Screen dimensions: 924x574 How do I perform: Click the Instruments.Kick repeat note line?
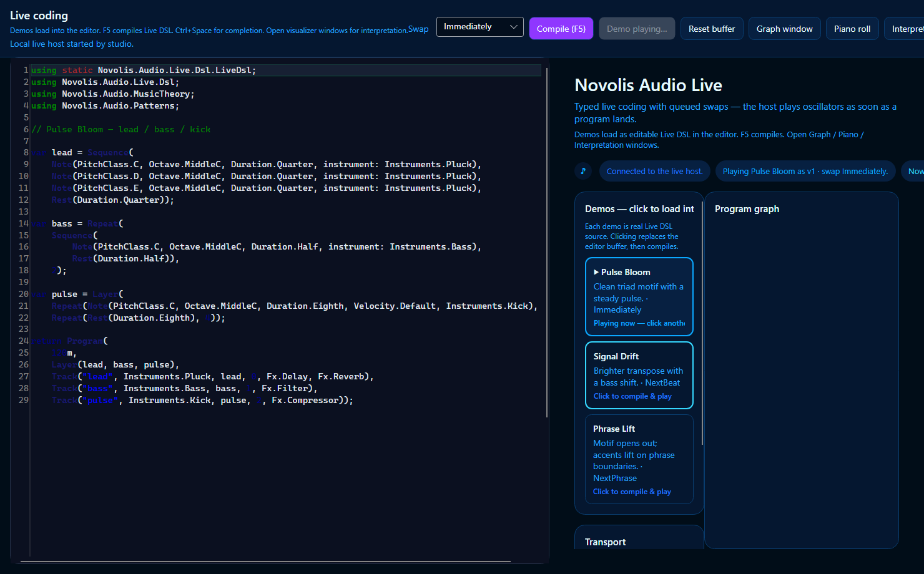(x=295, y=306)
